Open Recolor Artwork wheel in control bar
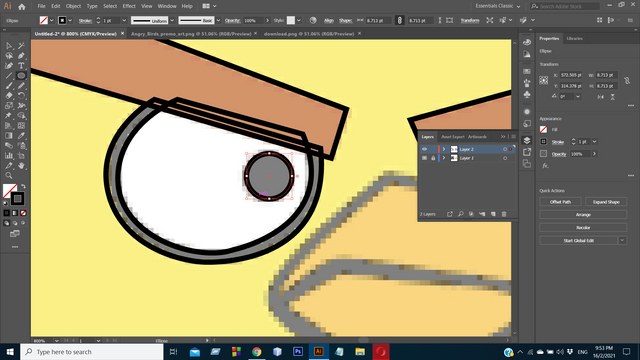The height and width of the screenshot is (360, 640). (x=313, y=20)
